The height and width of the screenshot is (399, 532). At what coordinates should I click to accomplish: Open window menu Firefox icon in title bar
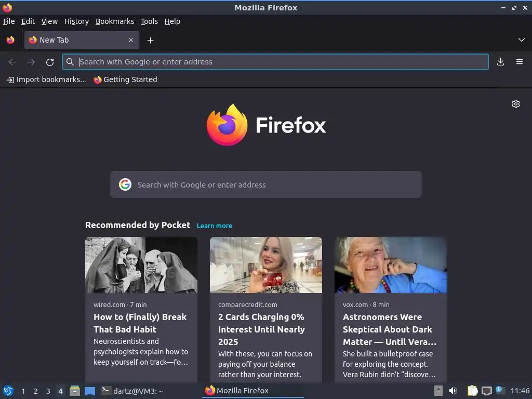click(7, 7)
